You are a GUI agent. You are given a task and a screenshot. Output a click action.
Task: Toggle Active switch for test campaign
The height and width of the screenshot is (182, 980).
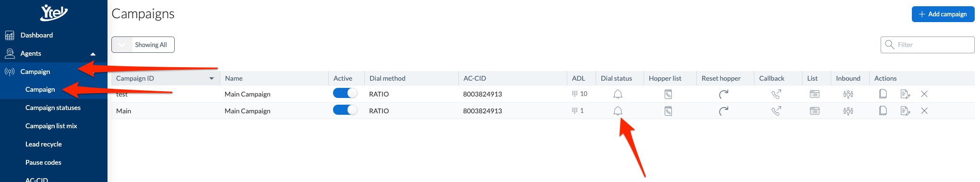(x=345, y=94)
